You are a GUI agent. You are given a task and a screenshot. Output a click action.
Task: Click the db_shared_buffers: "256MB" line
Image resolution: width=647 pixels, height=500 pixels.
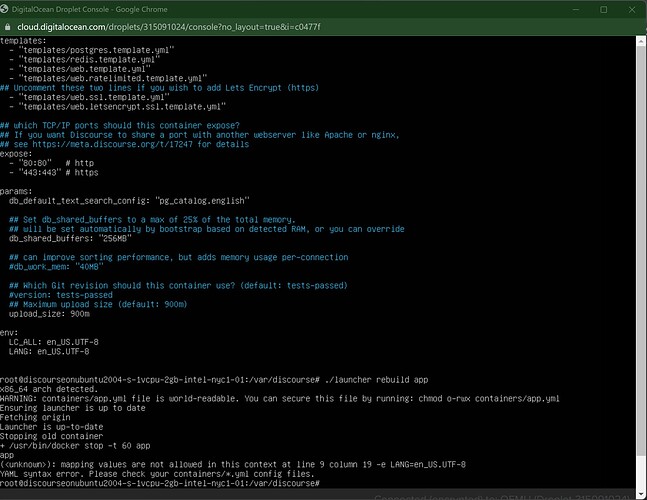pos(71,238)
